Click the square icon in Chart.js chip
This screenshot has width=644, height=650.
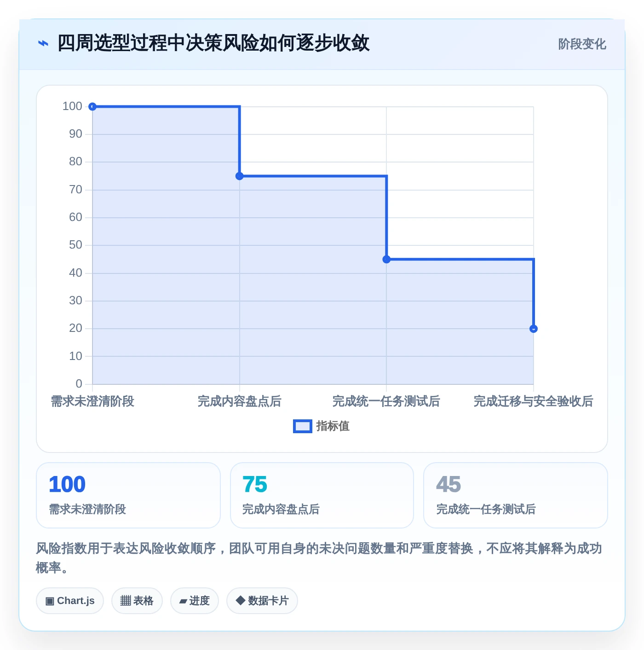coord(50,601)
